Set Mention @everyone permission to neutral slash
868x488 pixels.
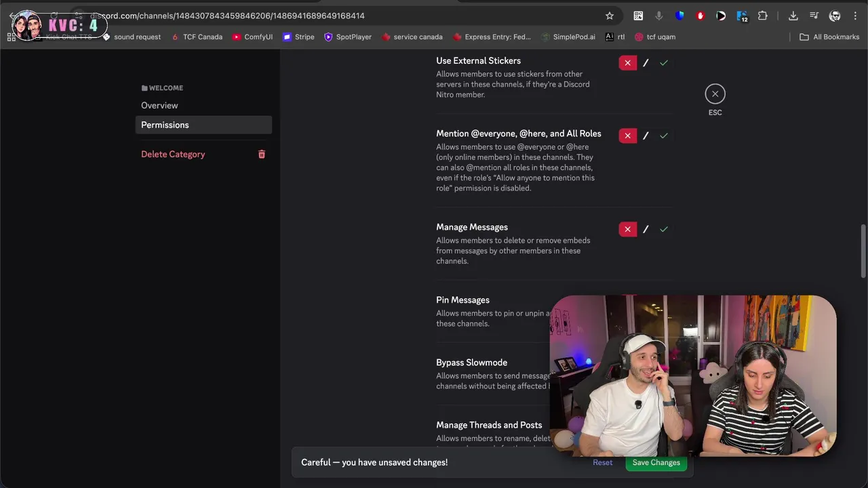(x=646, y=136)
